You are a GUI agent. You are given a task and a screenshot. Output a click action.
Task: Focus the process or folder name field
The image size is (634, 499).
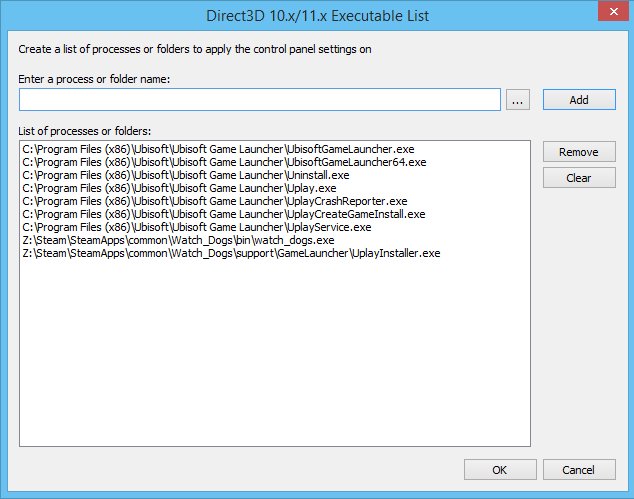(x=260, y=100)
